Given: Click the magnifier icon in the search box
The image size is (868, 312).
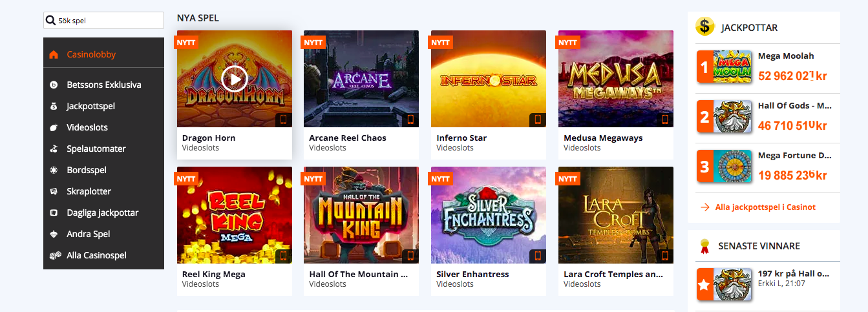Looking at the screenshot, I should pos(50,21).
